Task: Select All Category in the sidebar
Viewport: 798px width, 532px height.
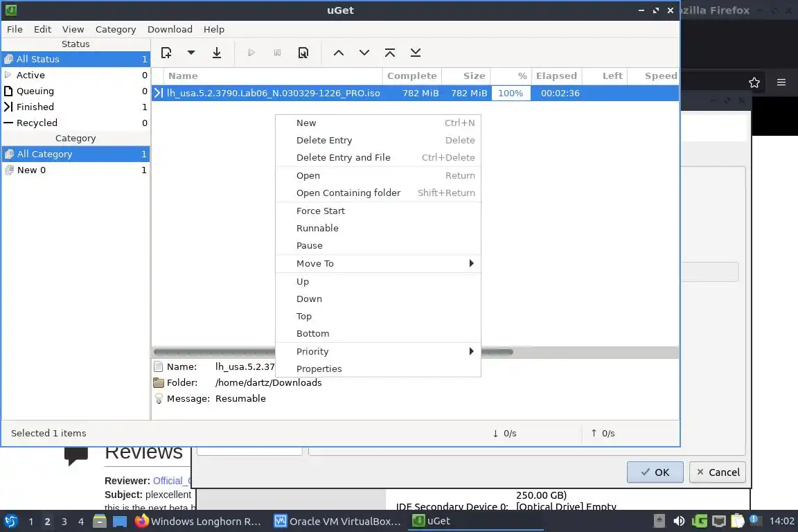Action: coord(76,154)
